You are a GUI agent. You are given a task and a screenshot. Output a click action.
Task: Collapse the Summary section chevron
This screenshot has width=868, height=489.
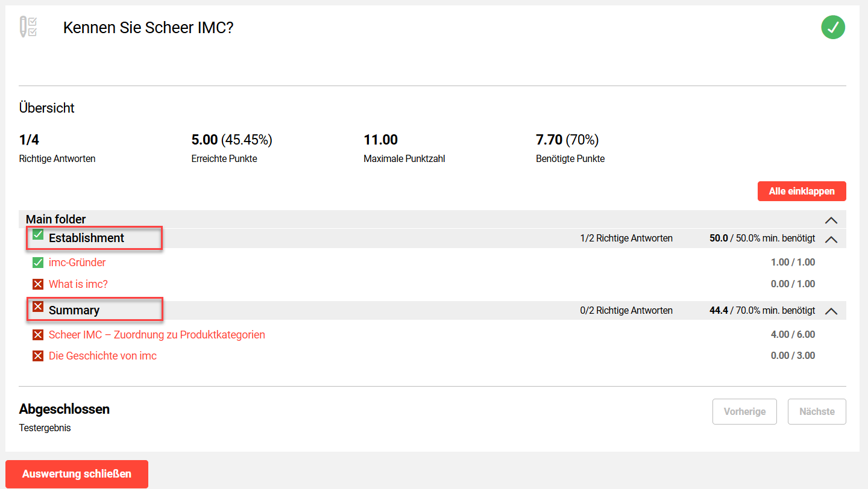pos(831,311)
